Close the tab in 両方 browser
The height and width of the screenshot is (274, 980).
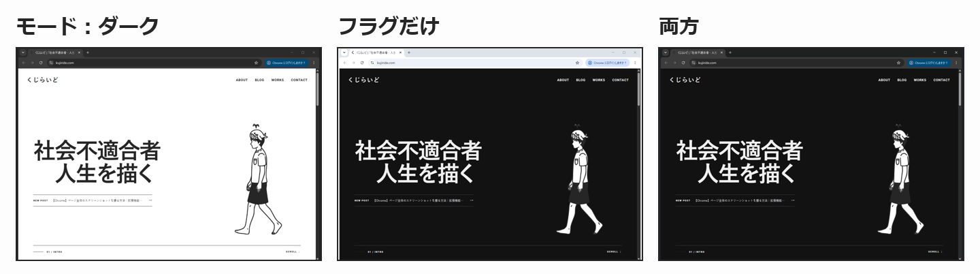[x=721, y=52]
